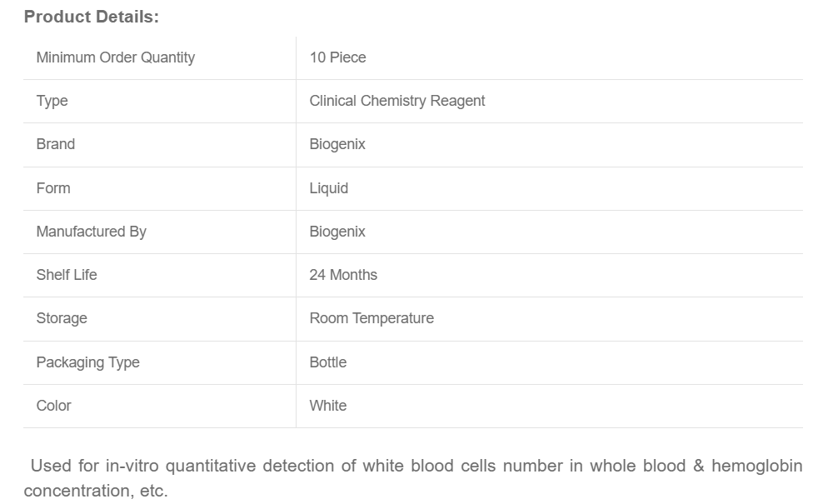818x504 pixels.
Task: Click the Room Temperature value
Action: pyautogui.click(x=372, y=318)
